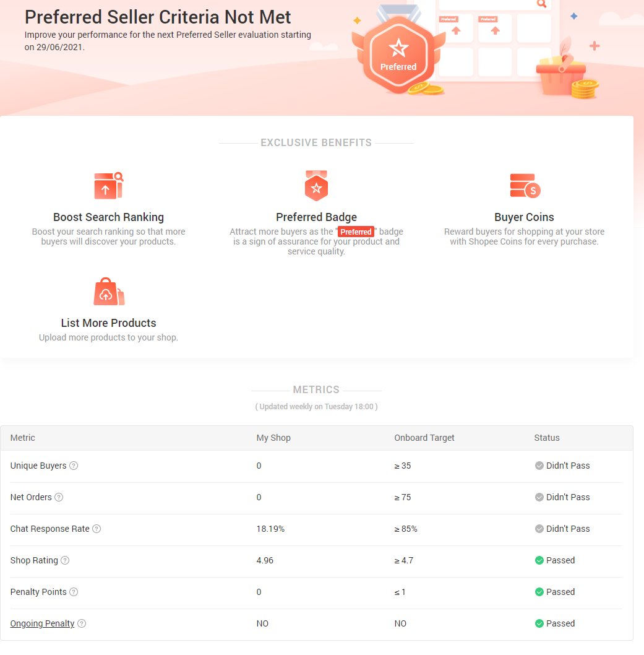Viewport: 644px width, 655px height.
Task: Click the EXCLUSIVE BENEFITS section heading
Action: pos(316,143)
